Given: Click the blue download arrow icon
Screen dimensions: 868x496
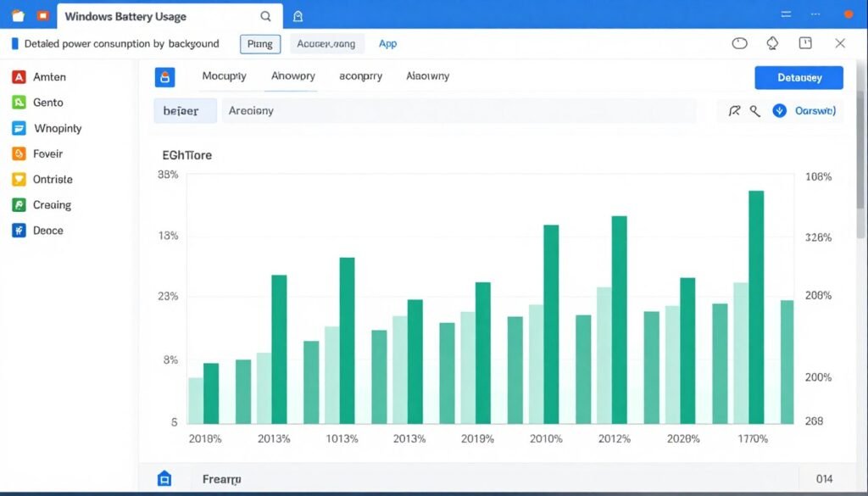Looking at the screenshot, I should click(x=780, y=110).
